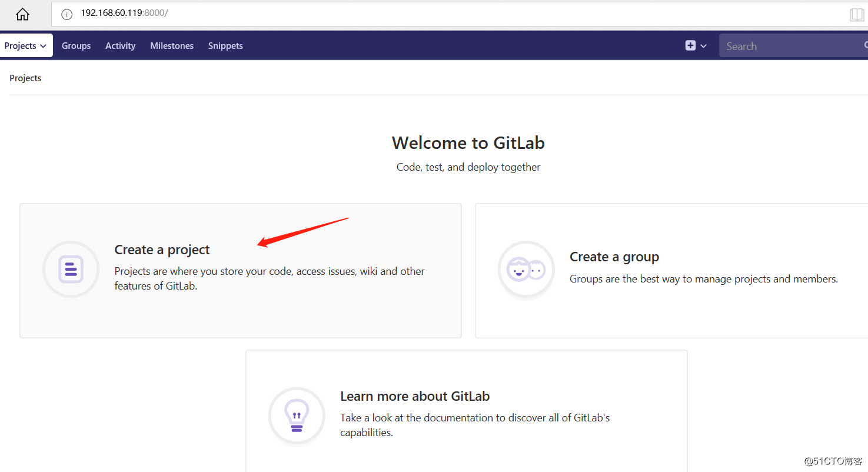Open Learn more about GitLab heading
The height and width of the screenshot is (472, 868).
point(415,396)
